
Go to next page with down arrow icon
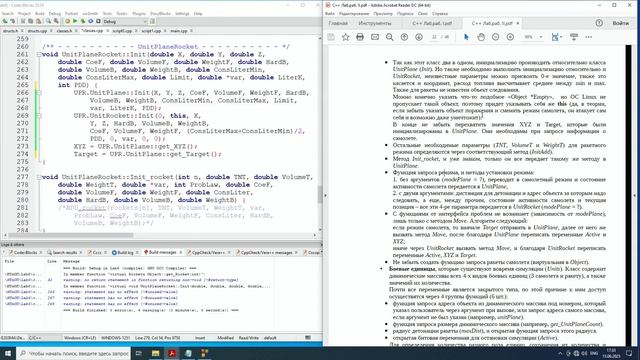coord(419,37)
